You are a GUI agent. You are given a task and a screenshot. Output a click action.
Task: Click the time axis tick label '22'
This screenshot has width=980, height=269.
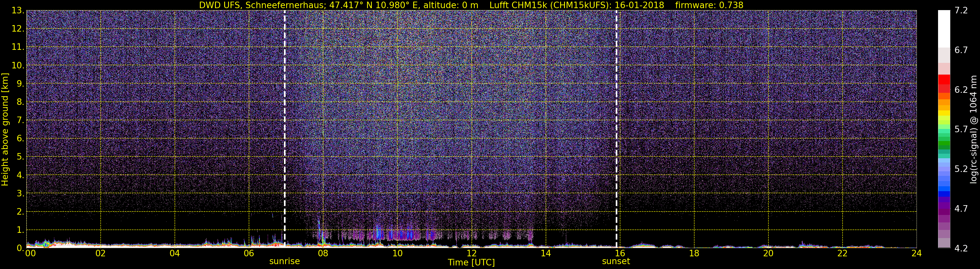(x=842, y=253)
